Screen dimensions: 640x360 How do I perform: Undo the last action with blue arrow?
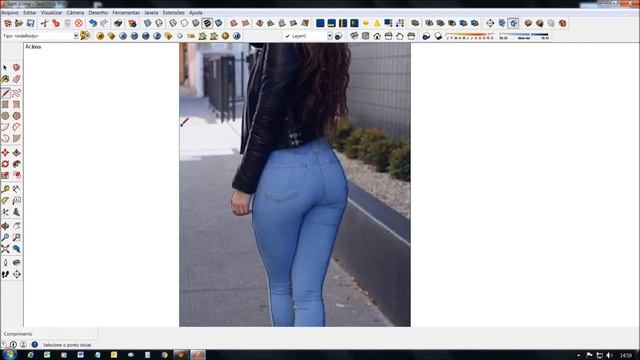click(x=93, y=23)
